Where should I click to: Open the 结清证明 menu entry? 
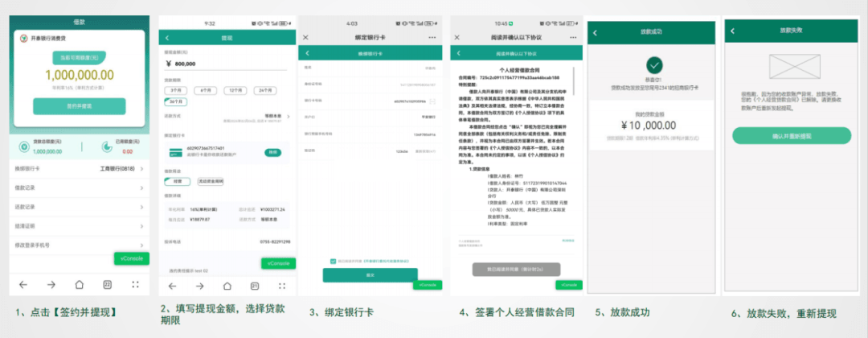coord(79,226)
